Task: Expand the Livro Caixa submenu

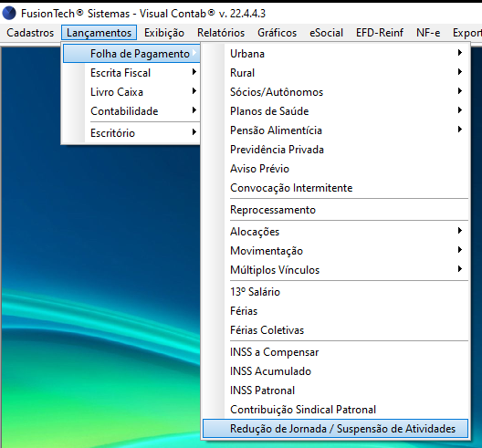Action: click(x=131, y=92)
